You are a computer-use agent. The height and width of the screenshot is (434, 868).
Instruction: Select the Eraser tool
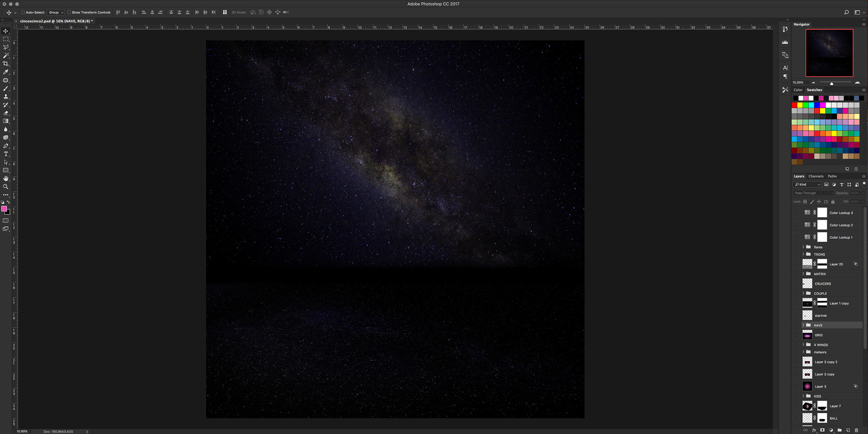click(x=6, y=113)
